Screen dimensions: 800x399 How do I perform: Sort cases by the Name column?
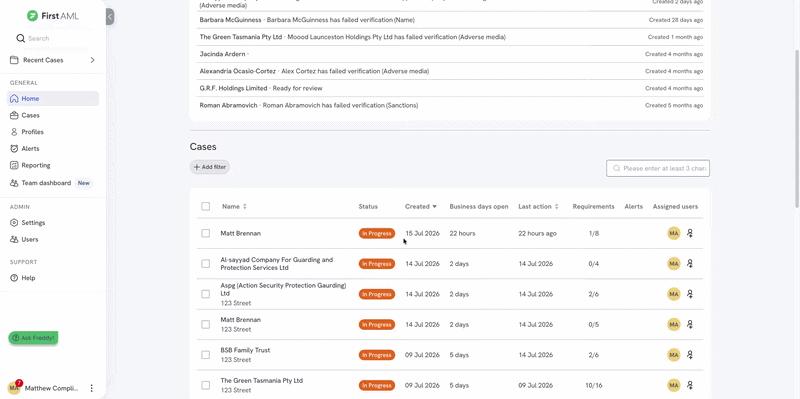pos(234,207)
